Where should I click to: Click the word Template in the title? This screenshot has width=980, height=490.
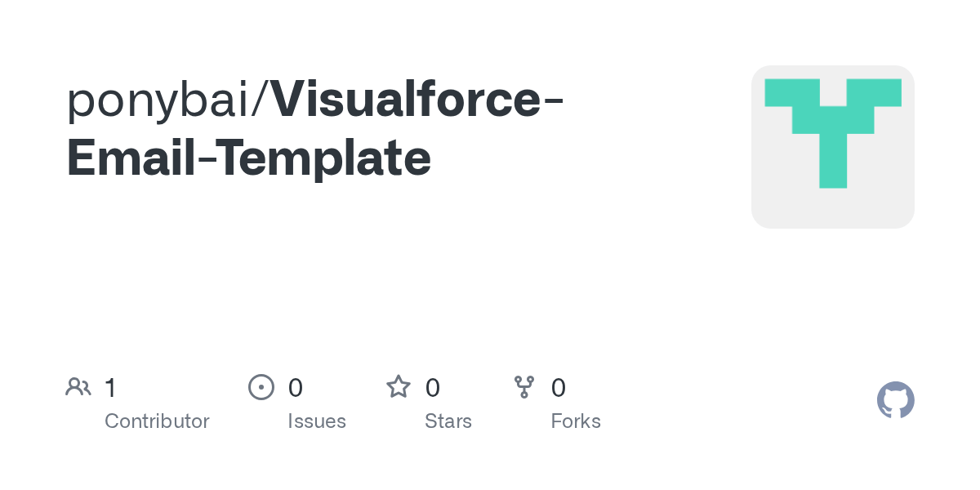coord(323,160)
